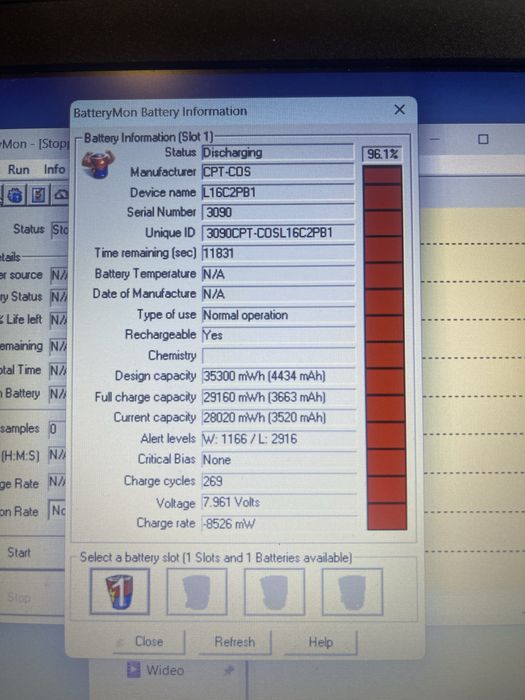This screenshot has height=700, width=525.
Task: Click Current capacity value 28020 mWh
Action: click(278, 417)
